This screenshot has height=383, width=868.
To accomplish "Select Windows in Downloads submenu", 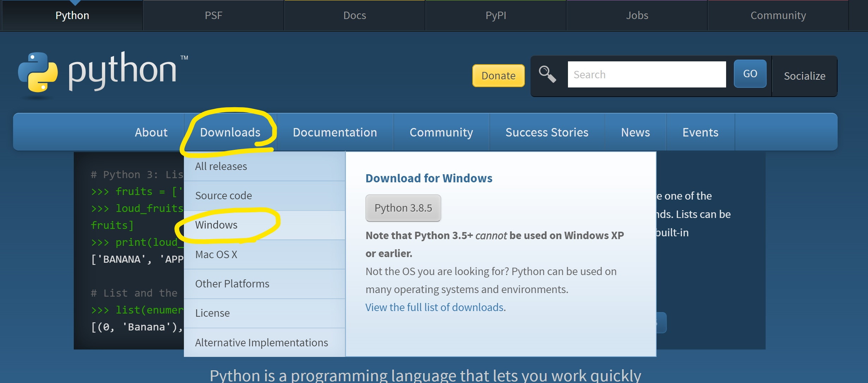I will click(x=216, y=225).
